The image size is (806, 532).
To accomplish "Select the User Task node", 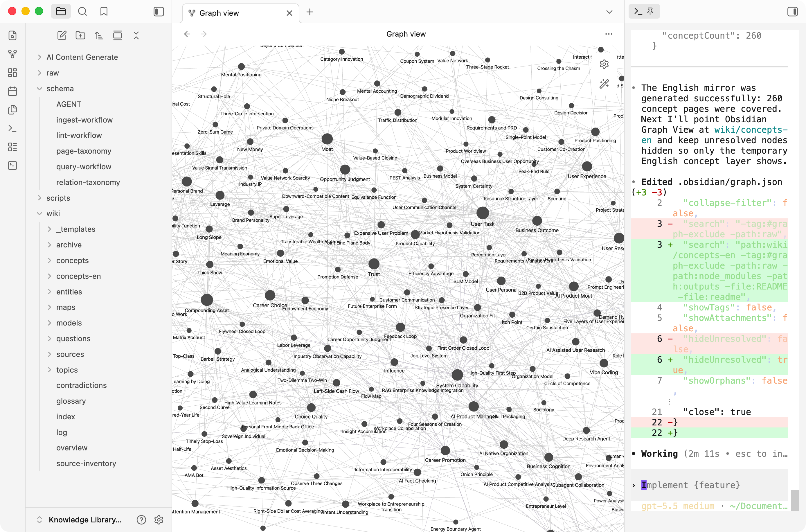I will [482, 213].
